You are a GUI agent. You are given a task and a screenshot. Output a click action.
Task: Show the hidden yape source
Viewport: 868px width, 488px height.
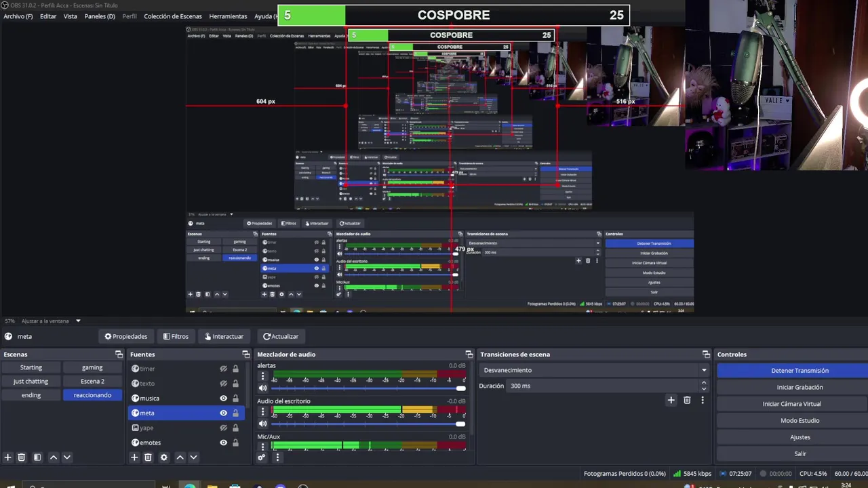click(223, 428)
